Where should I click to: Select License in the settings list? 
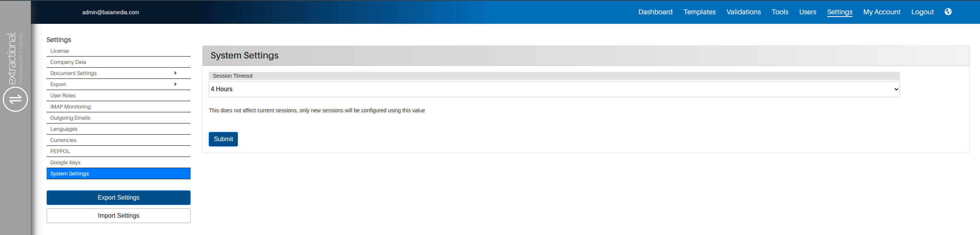(x=60, y=51)
